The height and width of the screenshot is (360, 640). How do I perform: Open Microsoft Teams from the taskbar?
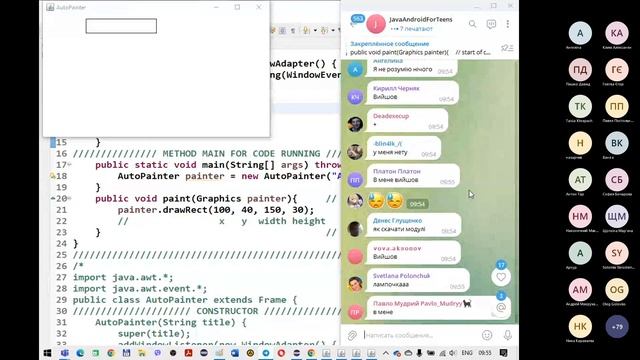click(64, 353)
